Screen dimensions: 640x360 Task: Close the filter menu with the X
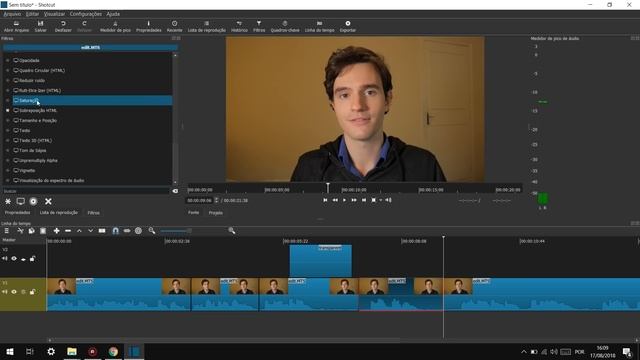pyautogui.click(x=48, y=201)
